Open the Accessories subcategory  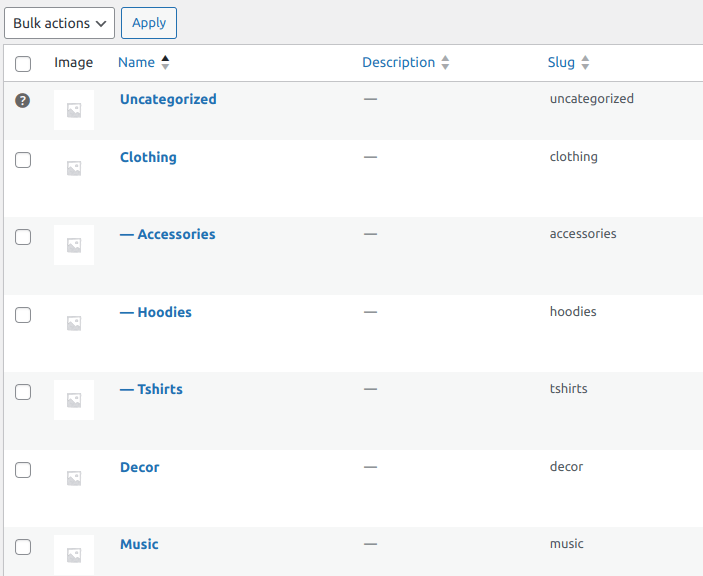click(168, 234)
